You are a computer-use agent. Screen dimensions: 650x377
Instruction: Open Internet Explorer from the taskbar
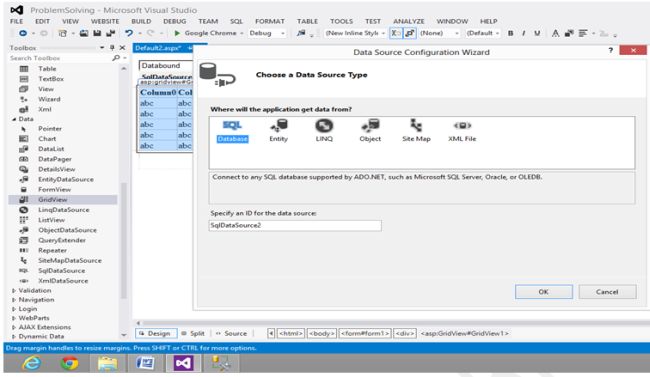pyautogui.click(x=32, y=363)
